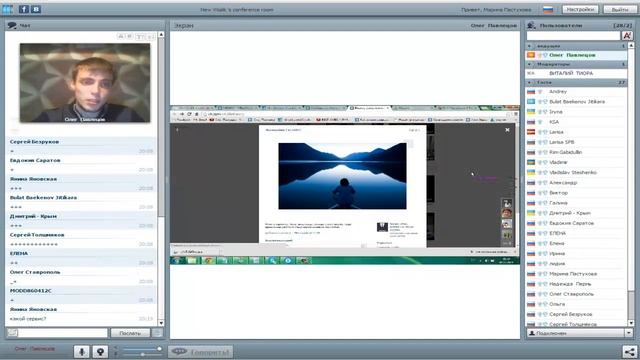Click the user search clear icon

click(627, 36)
